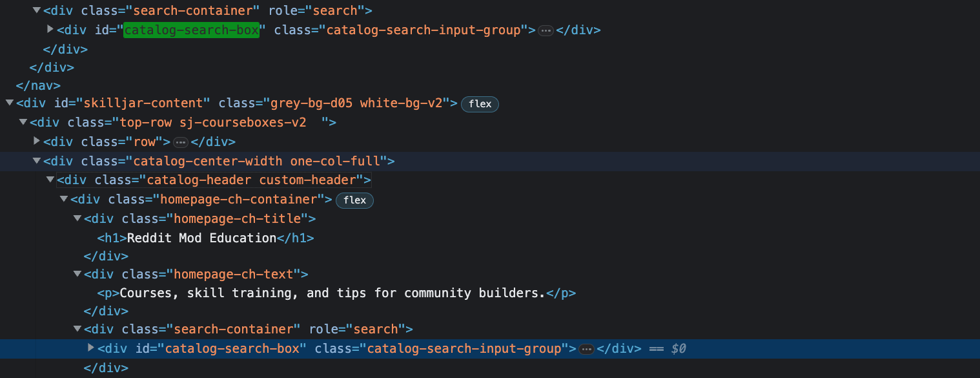Collapse the search-container div just above the $0 row
Screen dimensions: 980x378
pos(77,330)
